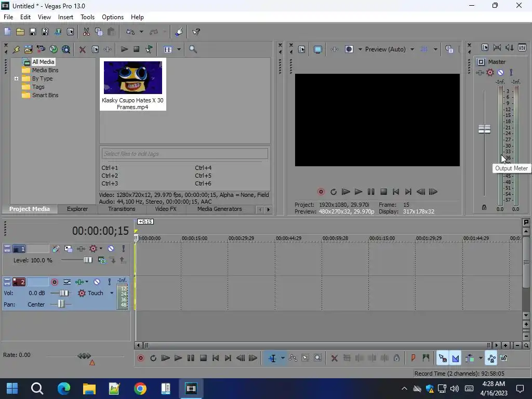
Task: Click the media search magnifier icon
Action: [x=193, y=49]
